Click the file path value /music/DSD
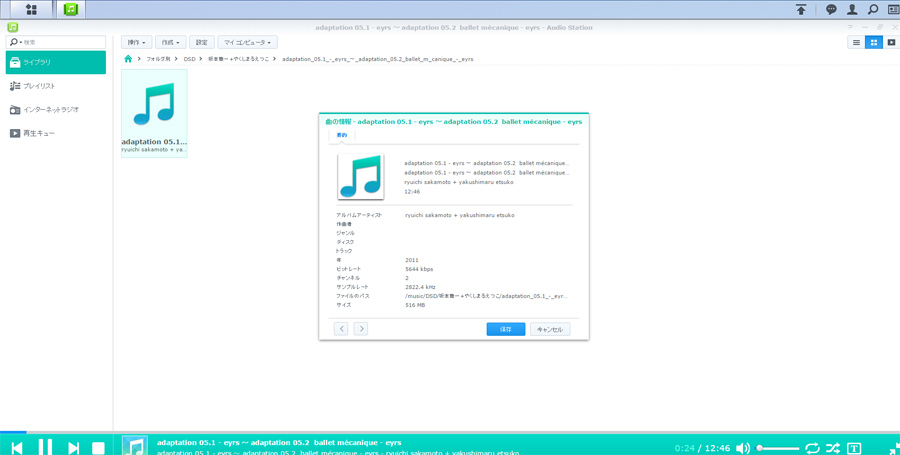900x455 pixels. click(486, 295)
